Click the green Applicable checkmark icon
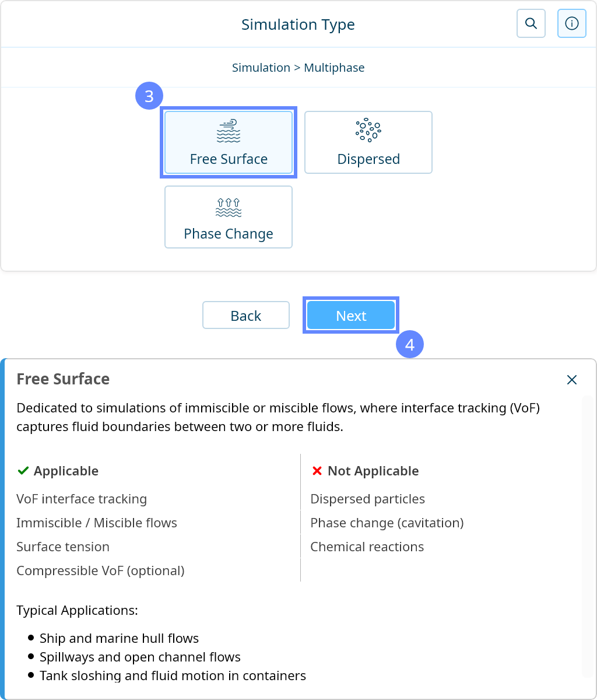The width and height of the screenshot is (597, 700). 23,471
